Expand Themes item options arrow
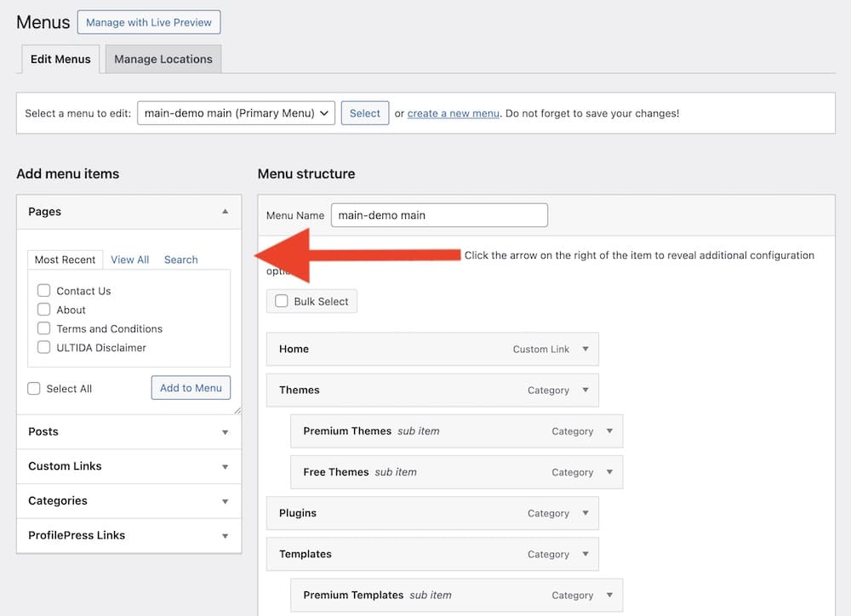The height and width of the screenshot is (616, 851). pos(585,390)
